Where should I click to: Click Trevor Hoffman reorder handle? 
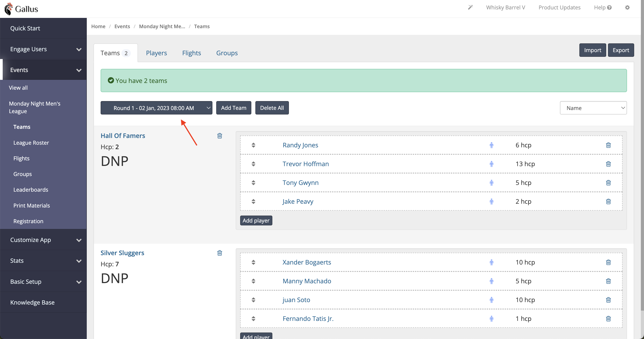pyautogui.click(x=253, y=164)
